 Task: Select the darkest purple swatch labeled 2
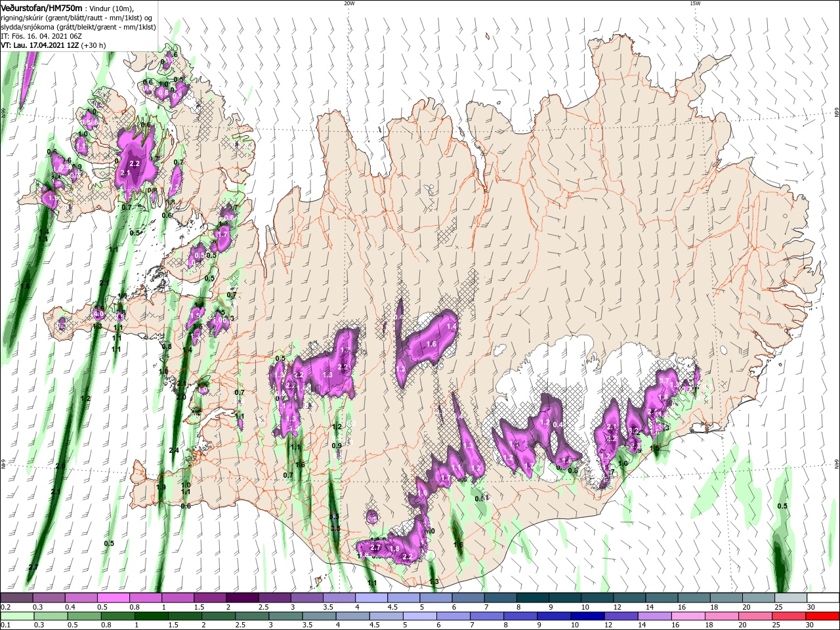coord(242,598)
